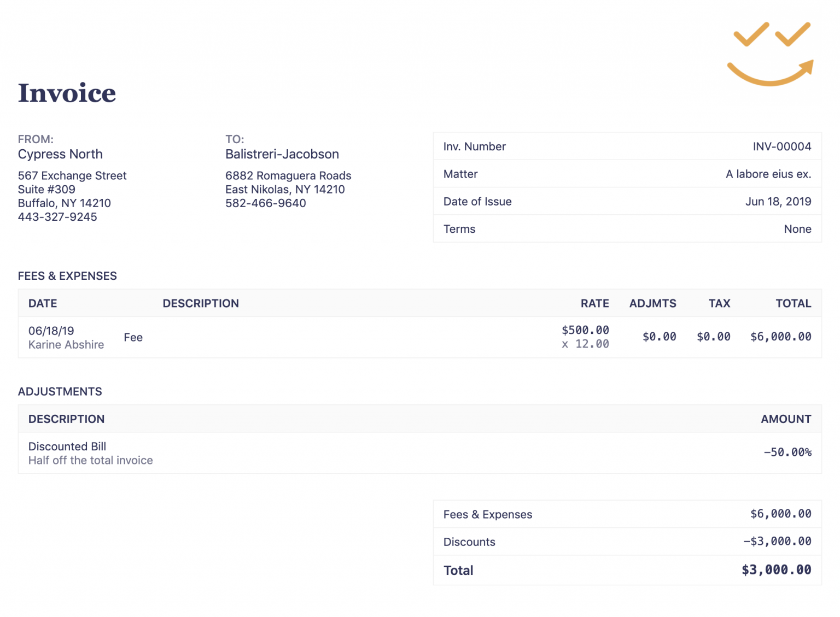Click the Date of Issue Jun 18, 2019
This screenshot has height=617, width=840.
(x=778, y=202)
